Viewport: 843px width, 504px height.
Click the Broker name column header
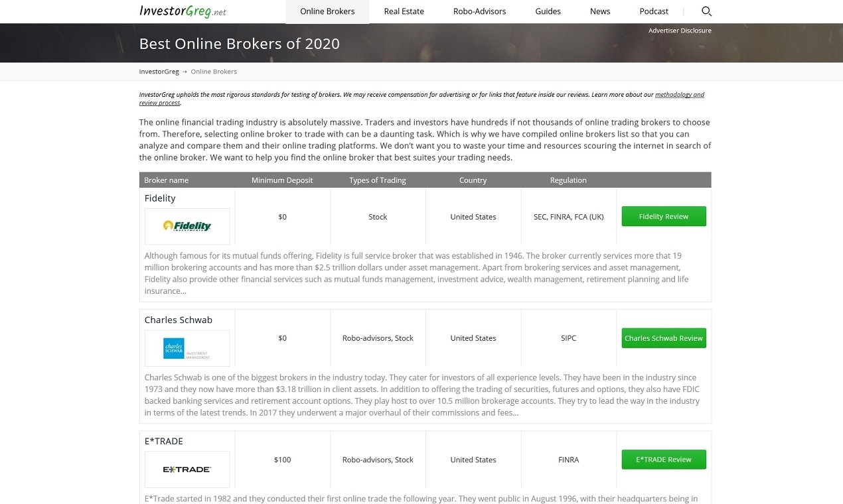(x=167, y=180)
